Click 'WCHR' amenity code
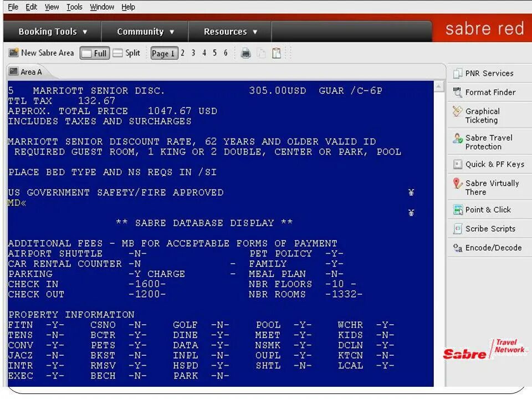The height and width of the screenshot is (399, 532). 350,325
